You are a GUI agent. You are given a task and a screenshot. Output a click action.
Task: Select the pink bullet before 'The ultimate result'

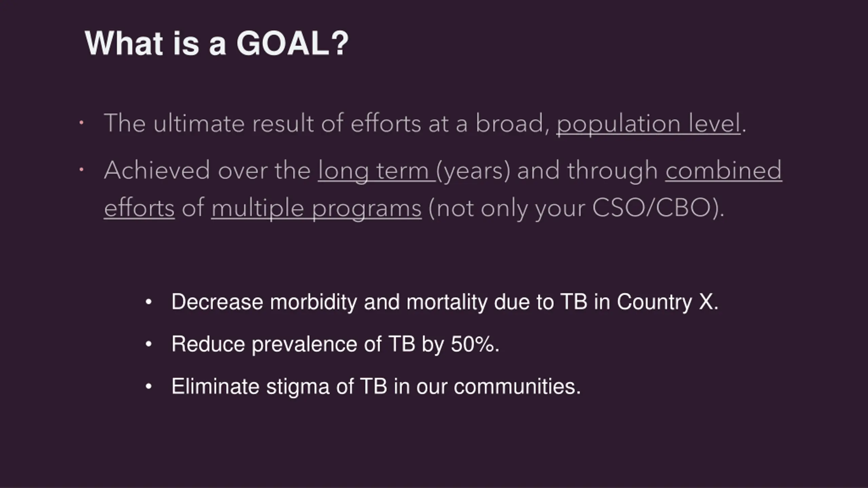[81, 123]
